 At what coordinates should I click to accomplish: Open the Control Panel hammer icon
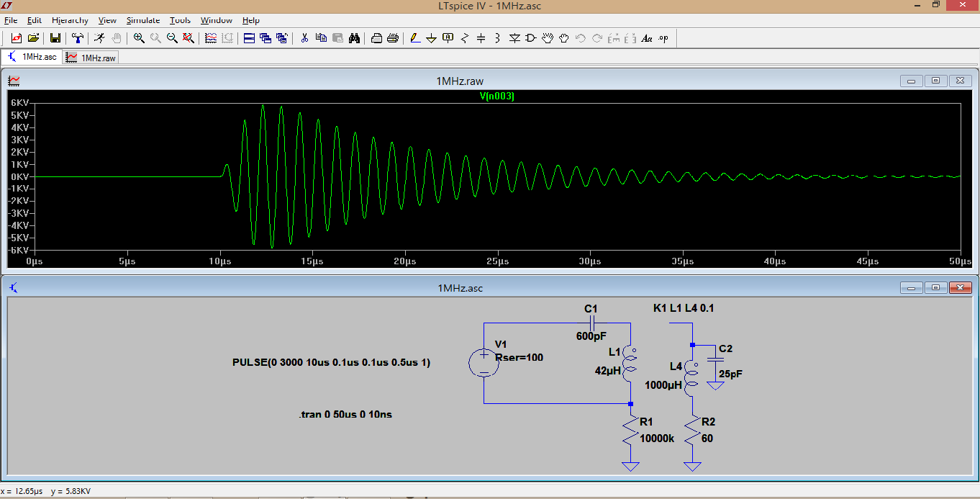click(77, 38)
